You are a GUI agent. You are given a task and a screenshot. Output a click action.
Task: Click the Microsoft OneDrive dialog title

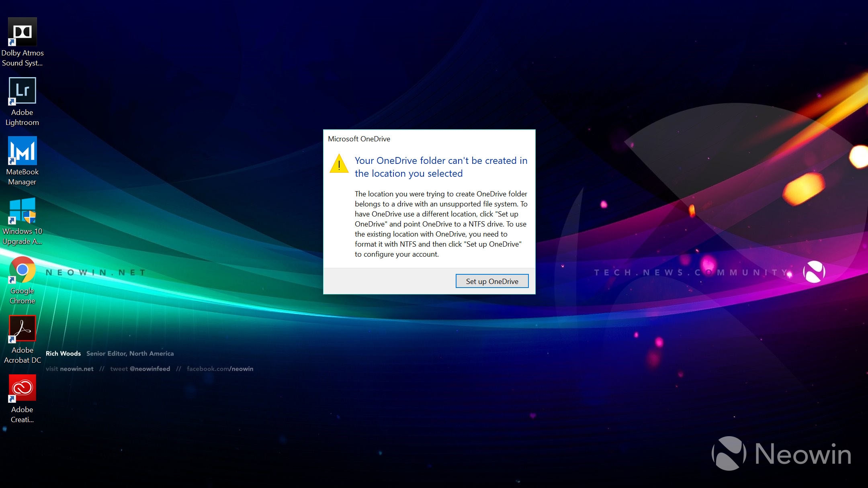pos(359,139)
